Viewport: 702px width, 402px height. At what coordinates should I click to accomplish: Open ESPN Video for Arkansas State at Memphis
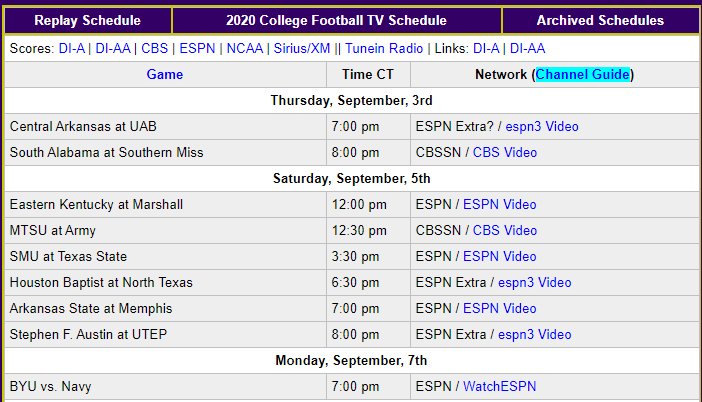pyautogui.click(x=499, y=308)
